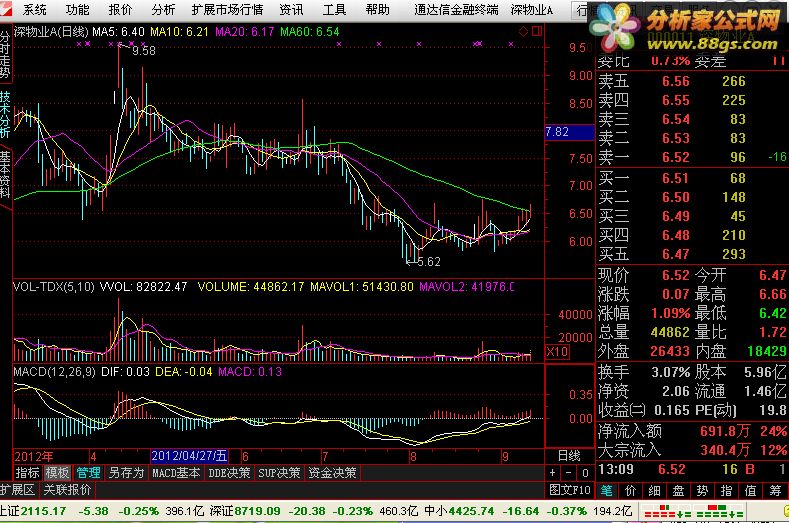Choose the 资金决策 template
789x523 pixels.
(x=332, y=473)
